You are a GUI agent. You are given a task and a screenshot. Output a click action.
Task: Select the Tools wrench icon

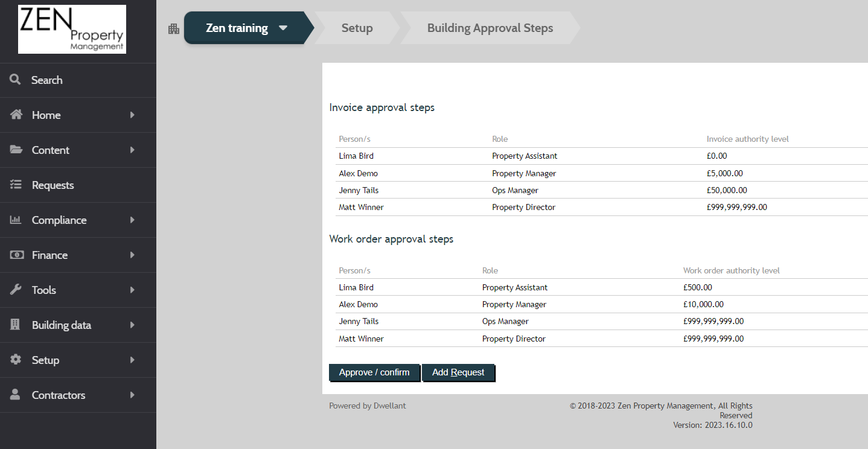15,290
